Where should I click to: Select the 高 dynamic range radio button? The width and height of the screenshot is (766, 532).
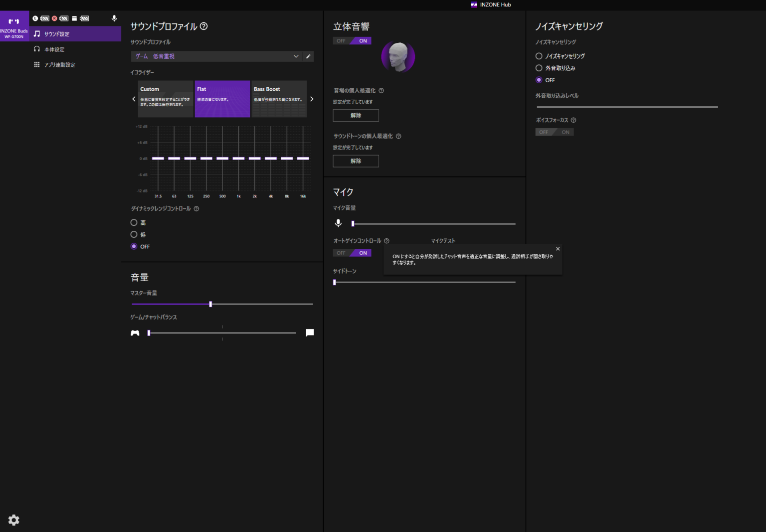tap(134, 223)
